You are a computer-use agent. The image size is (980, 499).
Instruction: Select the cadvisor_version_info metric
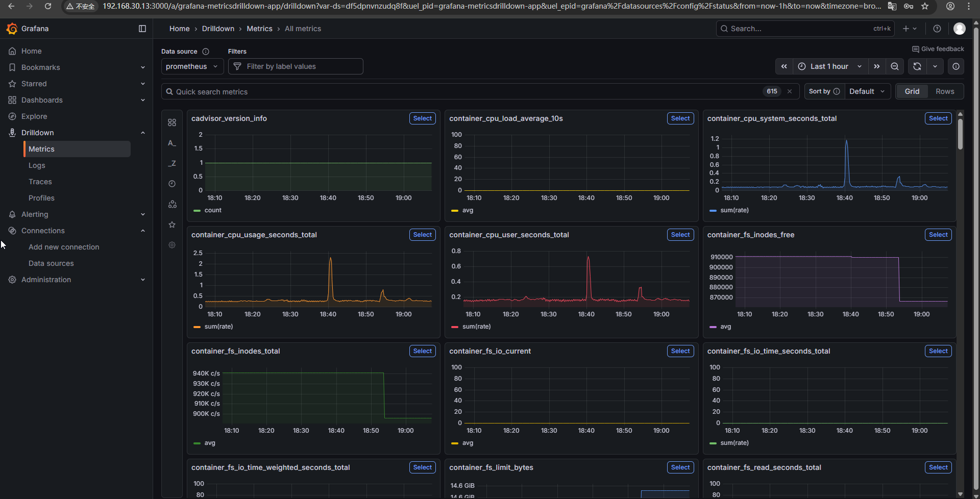pyautogui.click(x=423, y=118)
